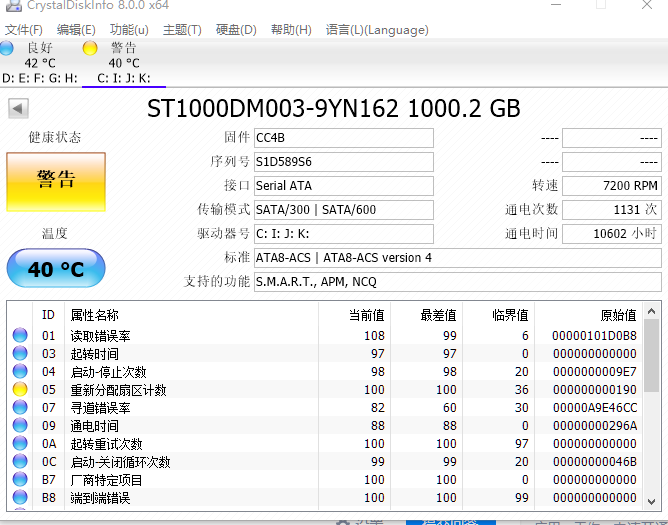The width and height of the screenshot is (668, 525).
Task: Click raw value 000000000190
Action: pos(595,389)
